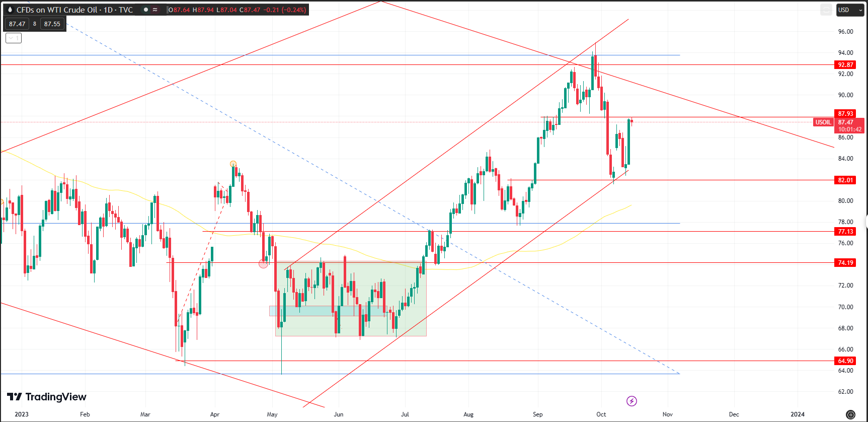
Task: Click the 96.00 price axis tick
Action: click(845, 31)
